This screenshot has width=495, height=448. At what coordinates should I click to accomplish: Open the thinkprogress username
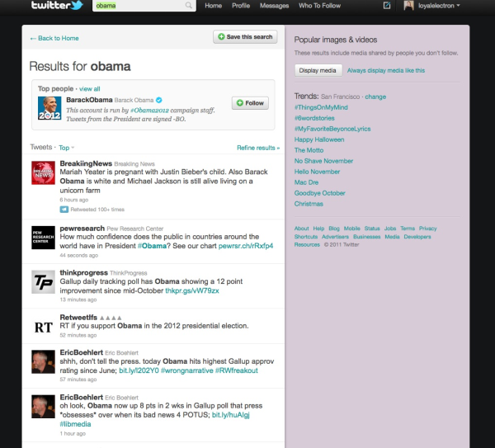(x=83, y=273)
